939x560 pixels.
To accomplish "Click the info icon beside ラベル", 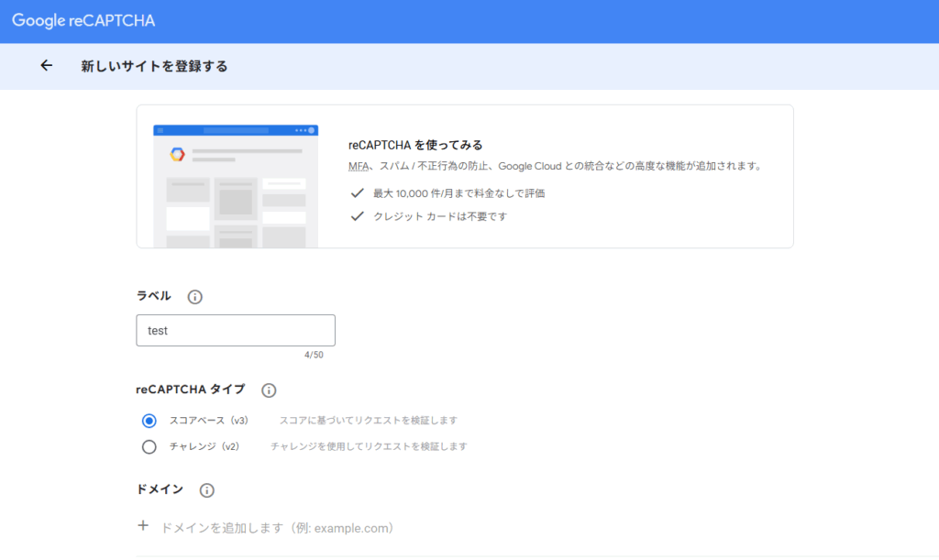I will pos(194,297).
